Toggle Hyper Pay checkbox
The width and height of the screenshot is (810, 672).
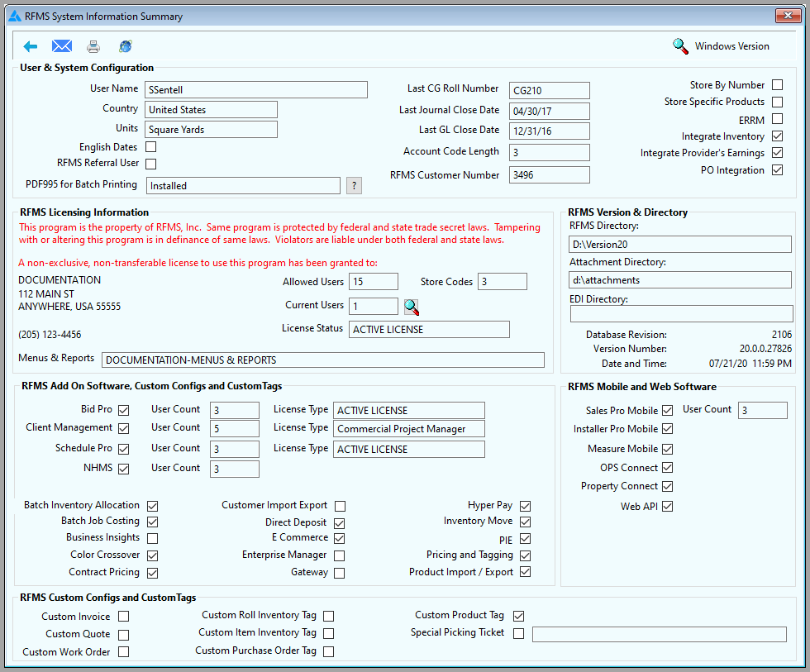(x=526, y=506)
